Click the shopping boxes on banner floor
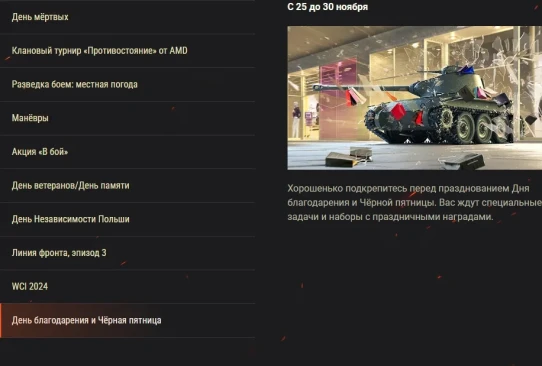This screenshot has width=542, height=366. tap(349, 157)
